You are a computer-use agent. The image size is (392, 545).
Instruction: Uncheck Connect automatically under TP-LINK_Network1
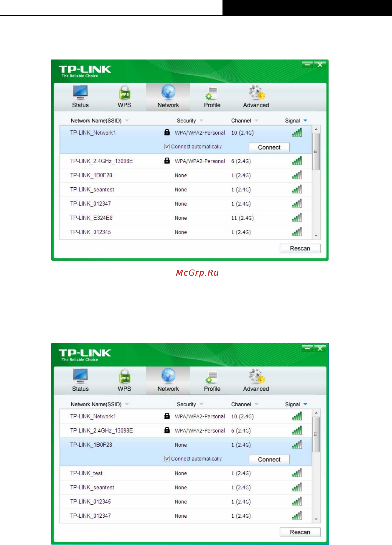tap(167, 147)
